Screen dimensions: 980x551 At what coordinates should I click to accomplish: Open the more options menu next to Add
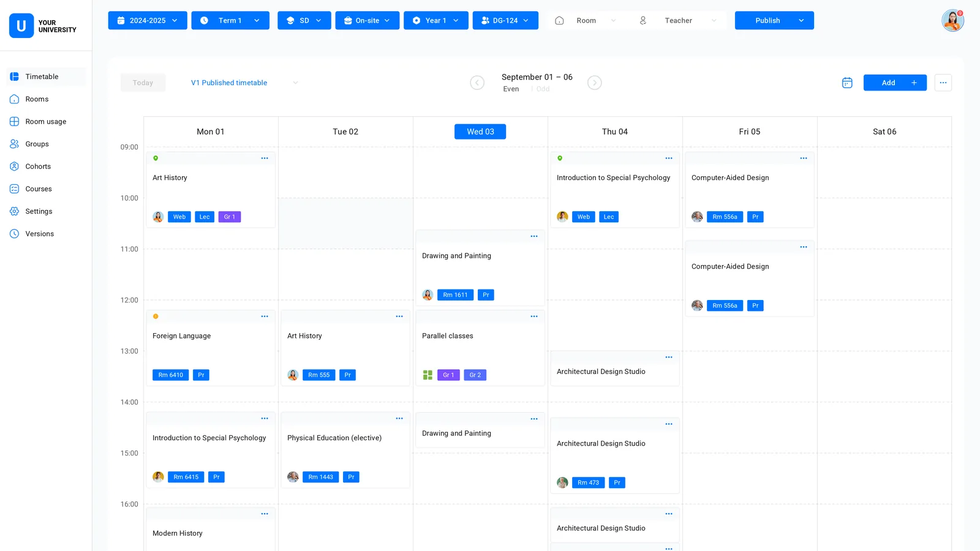tap(943, 83)
